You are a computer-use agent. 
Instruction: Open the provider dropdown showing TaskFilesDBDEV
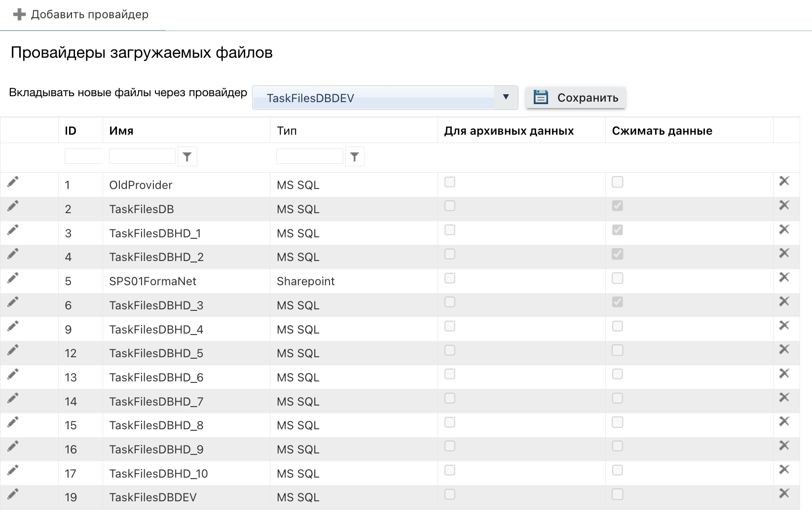pyautogui.click(x=385, y=98)
